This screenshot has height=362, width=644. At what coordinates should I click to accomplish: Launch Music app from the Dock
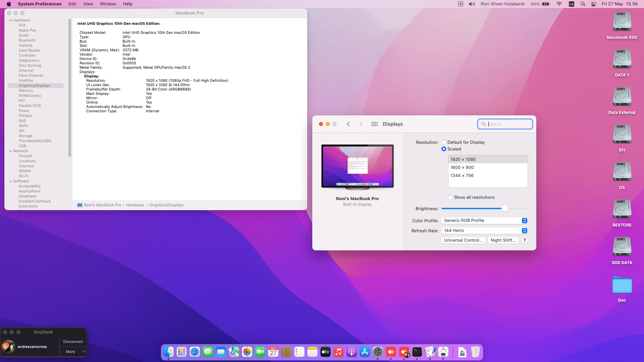[338, 352]
